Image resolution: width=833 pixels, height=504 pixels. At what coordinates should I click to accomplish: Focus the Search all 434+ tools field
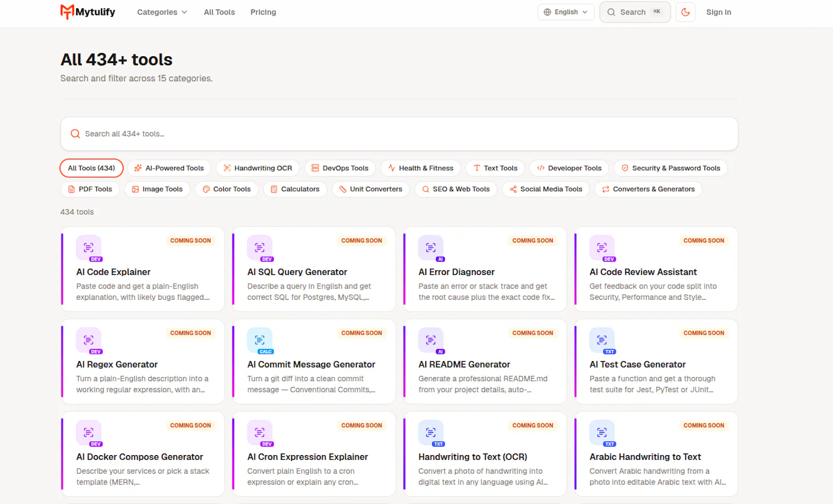coord(399,134)
